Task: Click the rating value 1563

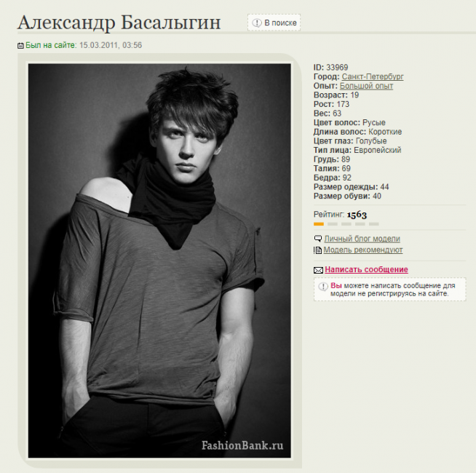Action: [x=357, y=215]
